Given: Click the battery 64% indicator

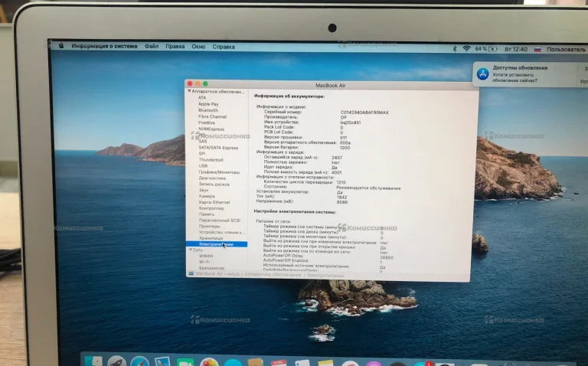Looking at the screenshot, I should pos(486,49).
